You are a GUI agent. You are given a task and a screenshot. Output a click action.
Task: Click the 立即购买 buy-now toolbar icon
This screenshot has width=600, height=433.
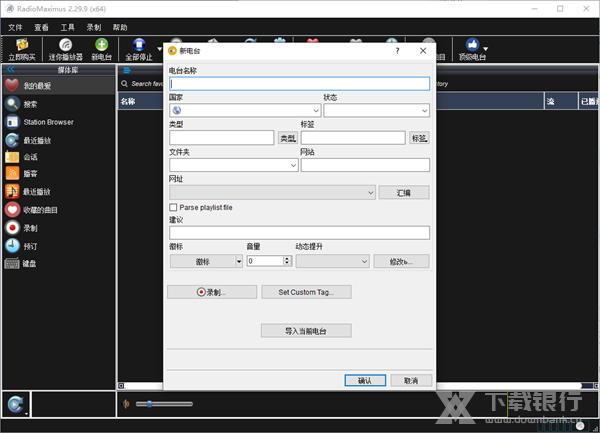pyautogui.click(x=22, y=49)
